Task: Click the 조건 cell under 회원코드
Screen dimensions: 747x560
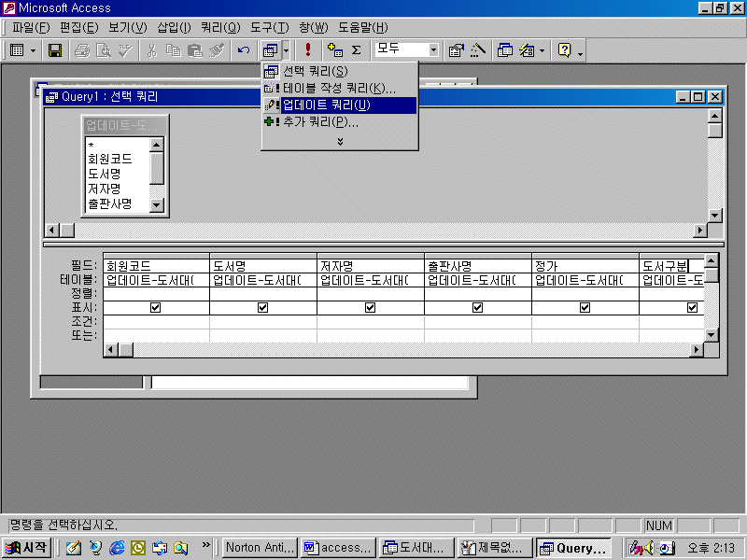Action: (x=156, y=321)
